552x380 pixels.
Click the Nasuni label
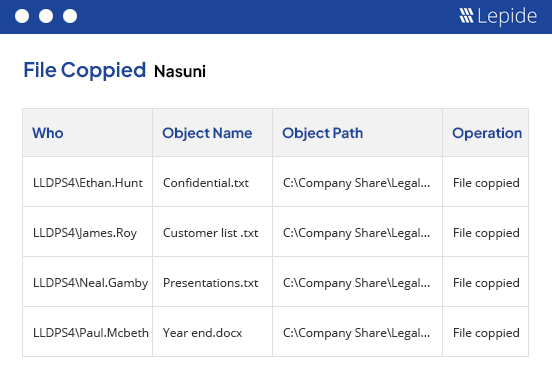[x=180, y=71]
